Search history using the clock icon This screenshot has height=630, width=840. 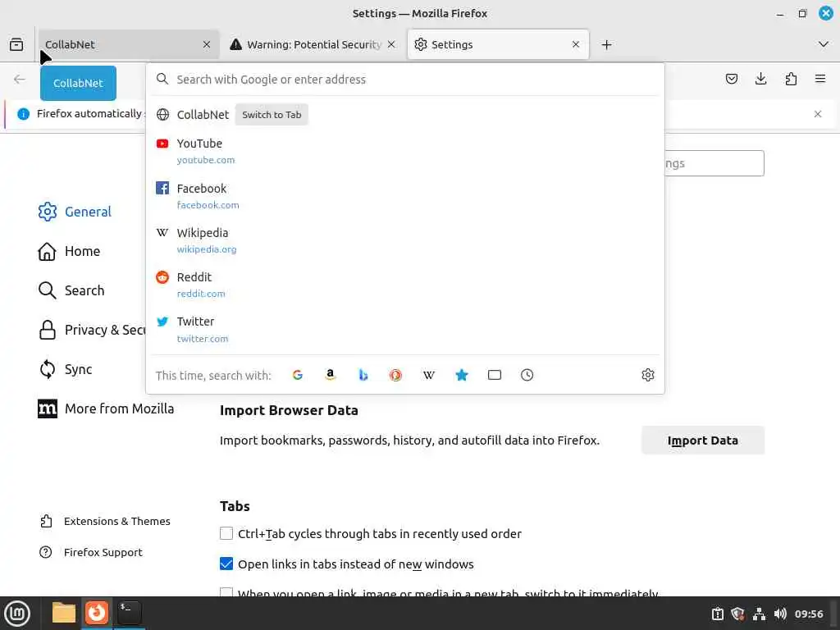527,375
